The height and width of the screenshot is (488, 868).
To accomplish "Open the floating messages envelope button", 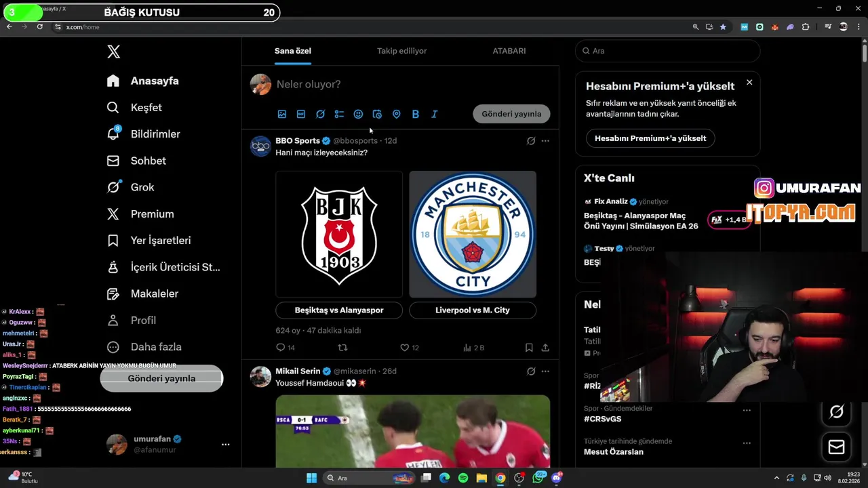I will [836, 447].
